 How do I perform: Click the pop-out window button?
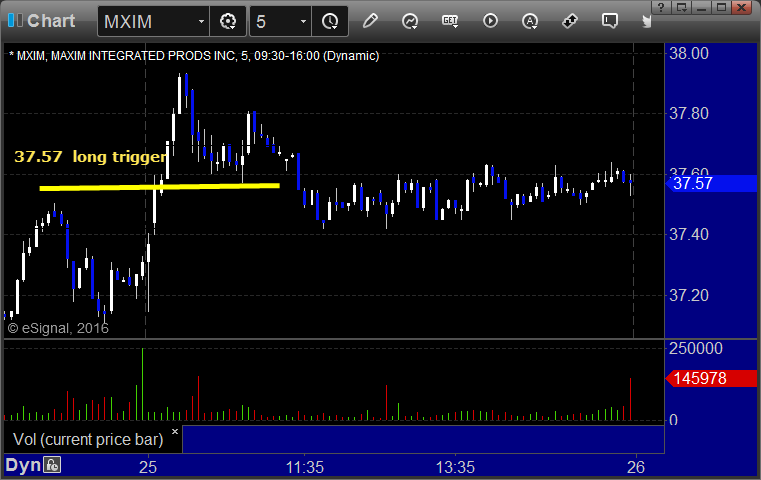click(682, 7)
